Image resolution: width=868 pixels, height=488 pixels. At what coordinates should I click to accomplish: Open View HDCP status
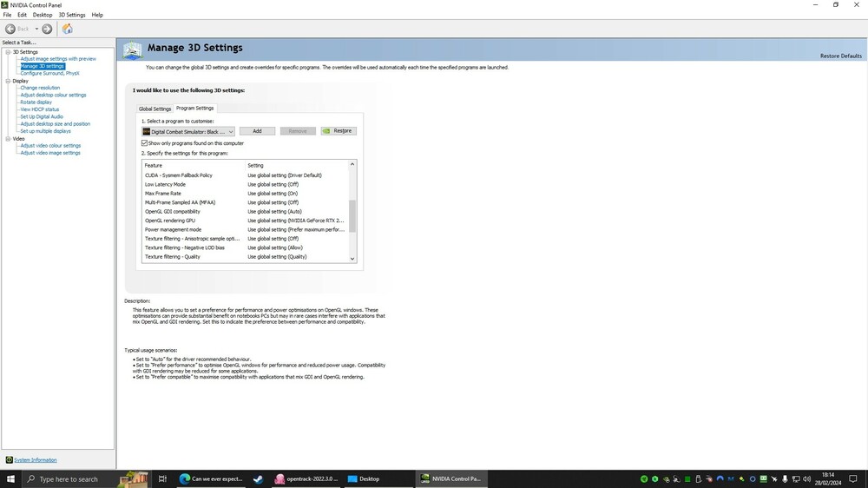pyautogui.click(x=39, y=109)
